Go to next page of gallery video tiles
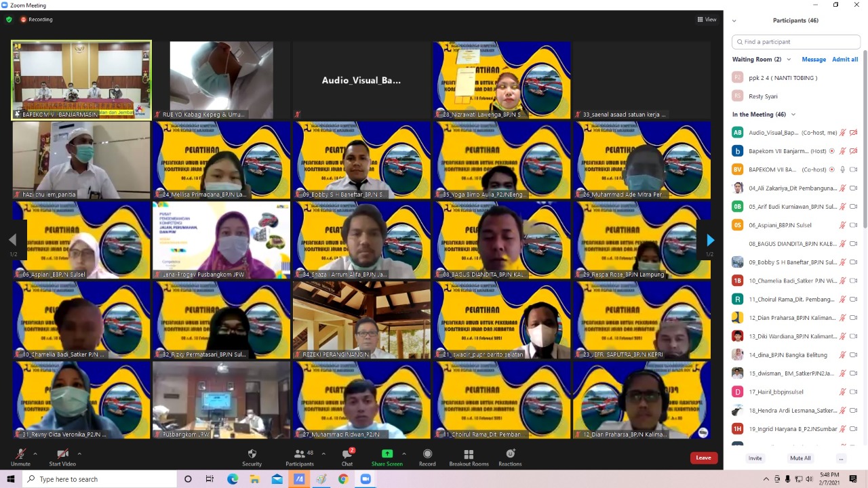Screen dimensions: 868x488 click(710, 240)
